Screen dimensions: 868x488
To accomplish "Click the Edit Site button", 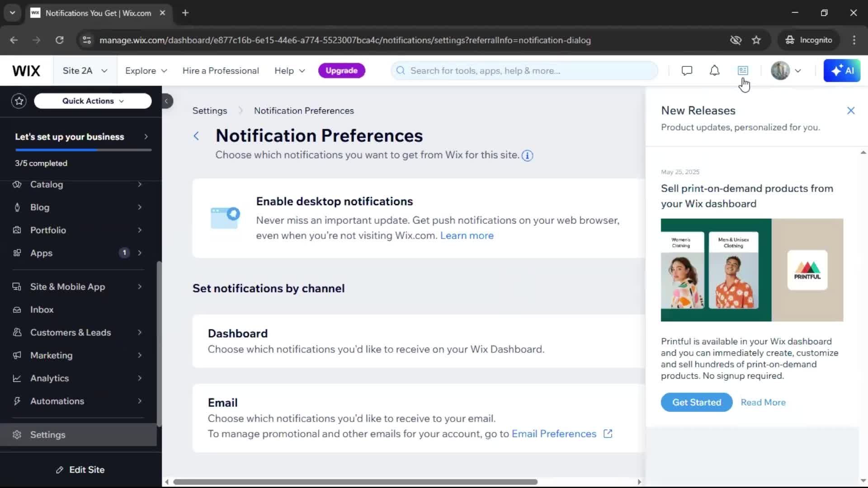I will [x=80, y=470].
